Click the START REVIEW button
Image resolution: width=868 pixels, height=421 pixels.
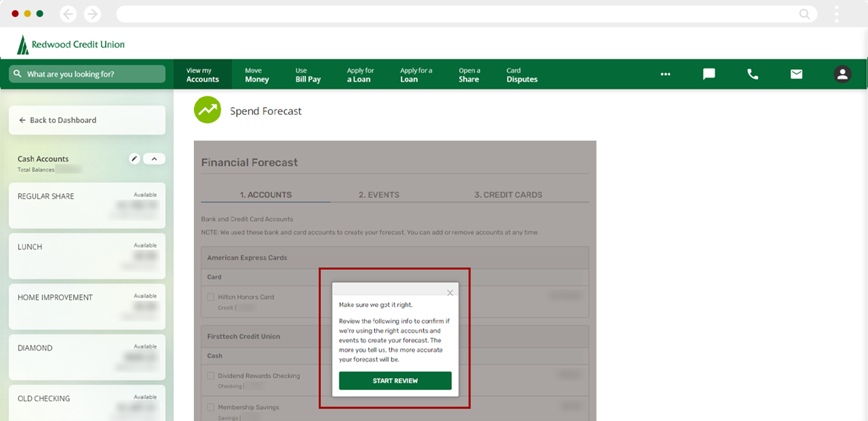click(x=395, y=381)
